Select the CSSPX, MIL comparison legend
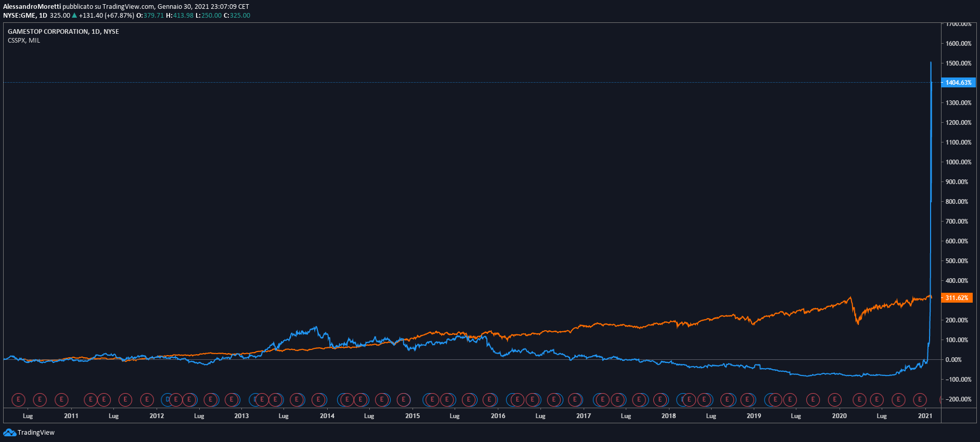 coord(24,41)
